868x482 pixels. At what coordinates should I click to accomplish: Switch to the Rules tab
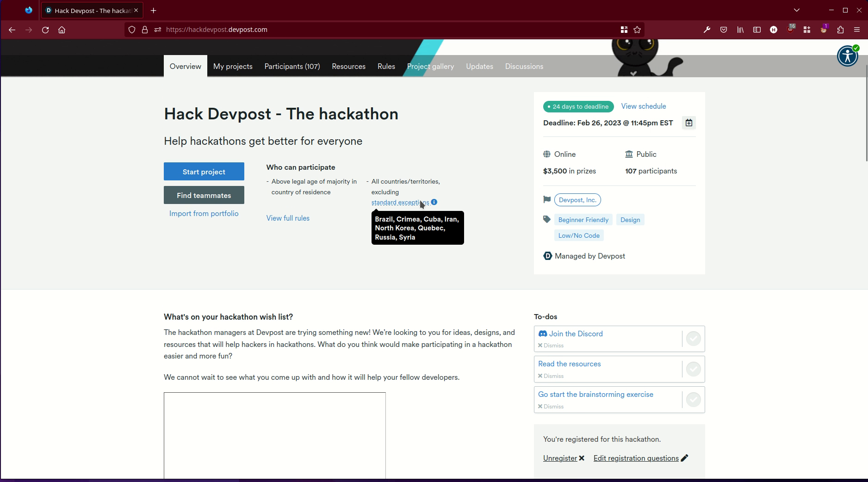click(x=386, y=66)
